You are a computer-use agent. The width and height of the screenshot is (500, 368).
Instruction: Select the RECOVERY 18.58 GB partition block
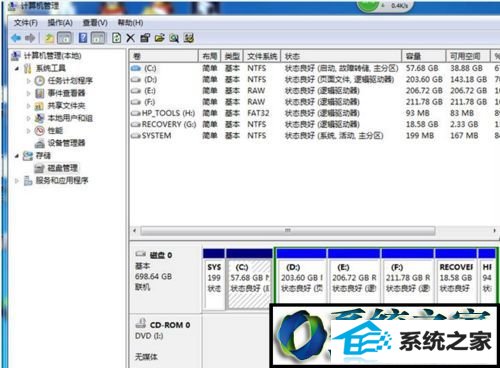[456, 277]
